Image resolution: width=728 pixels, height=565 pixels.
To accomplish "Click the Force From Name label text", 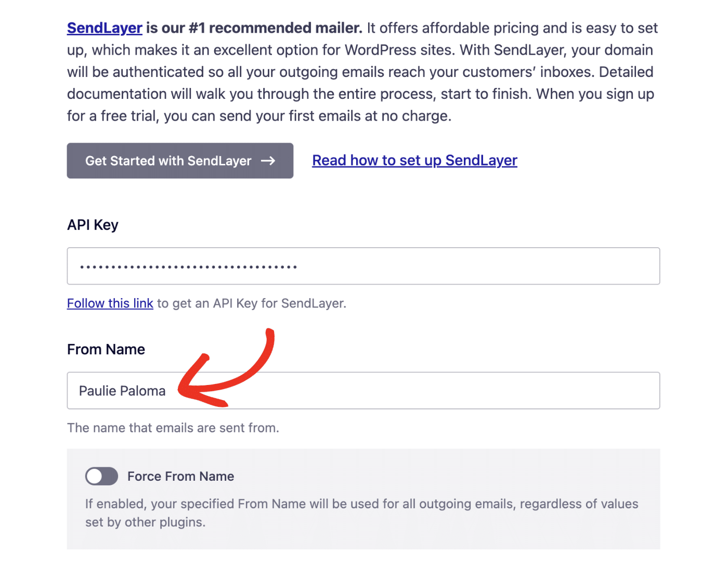I will 180,477.
